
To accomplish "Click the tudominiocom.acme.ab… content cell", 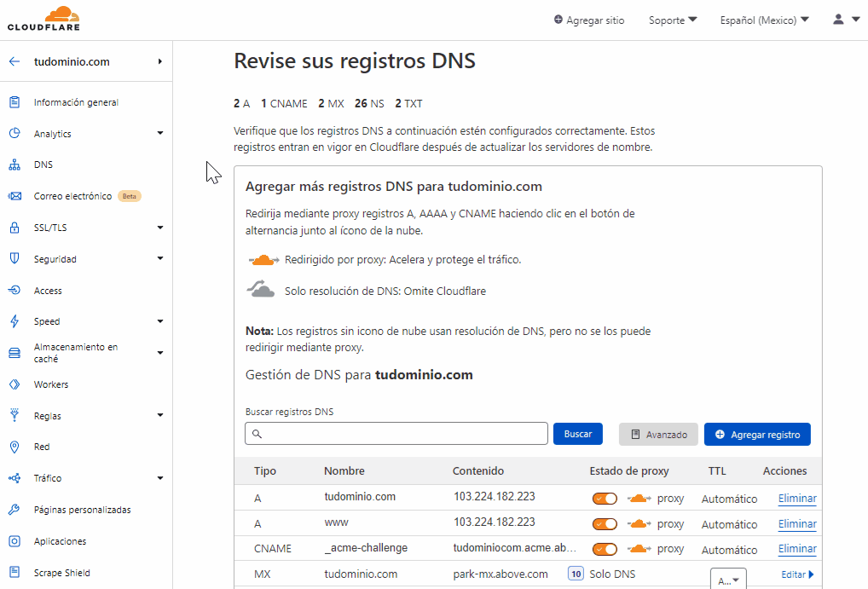I will point(515,548).
